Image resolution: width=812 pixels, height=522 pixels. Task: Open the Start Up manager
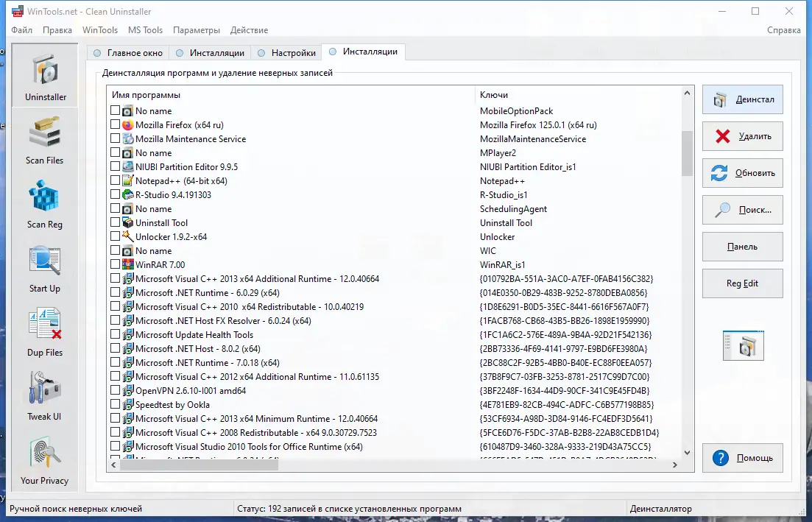click(44, 268)
